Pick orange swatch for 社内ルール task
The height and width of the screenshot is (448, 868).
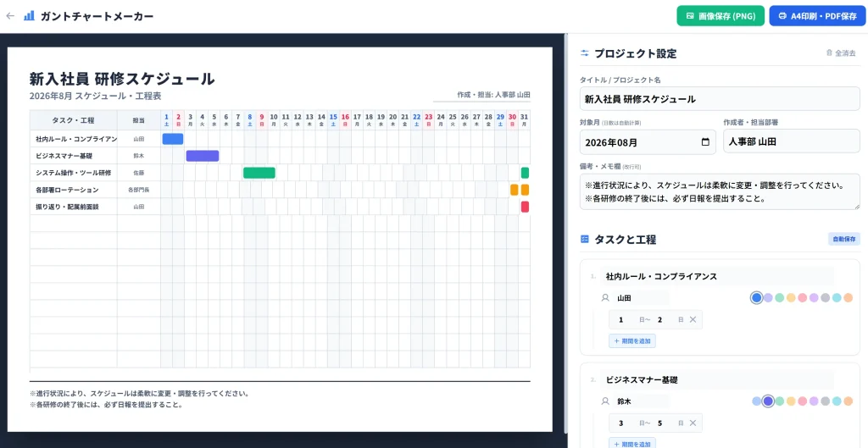click(x=848, y=297)
